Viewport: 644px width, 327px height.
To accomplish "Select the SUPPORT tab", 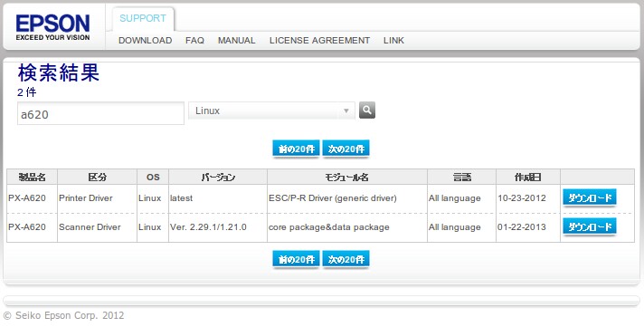I will click(143, 18).
